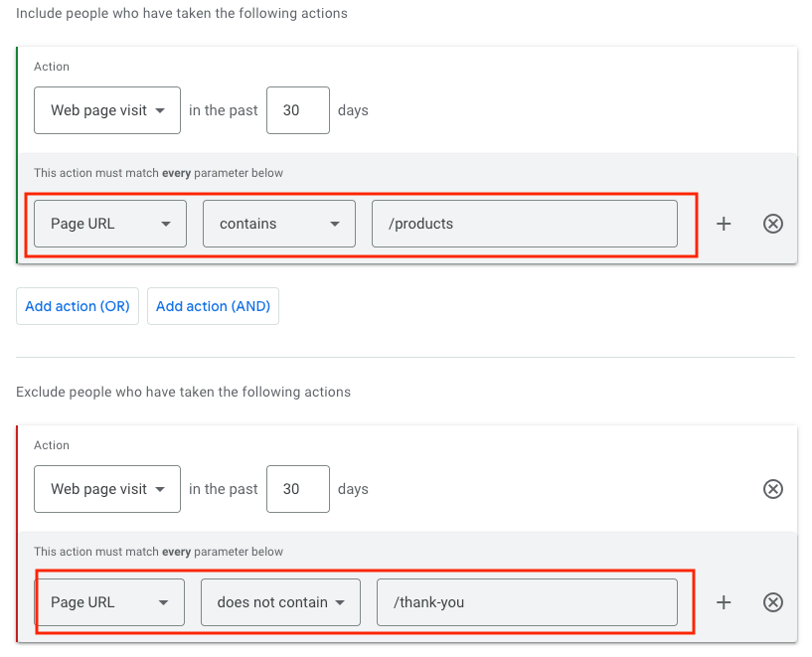Click the arrow on the include Web page visit dropdown
812x657 pixels.
click(x=160, y=110)
